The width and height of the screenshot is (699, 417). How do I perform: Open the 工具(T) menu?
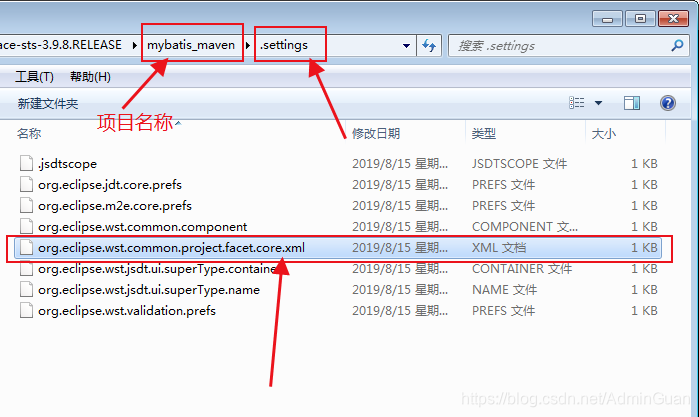pyautogui.click(x=34, y=77)
